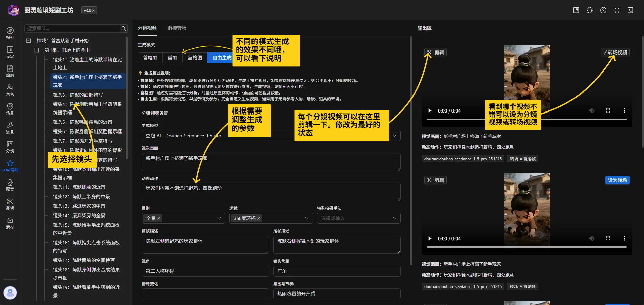Click the chapter search magnifier icon
The width and height of the screenshot is (644, 305).
pos(124,28)
